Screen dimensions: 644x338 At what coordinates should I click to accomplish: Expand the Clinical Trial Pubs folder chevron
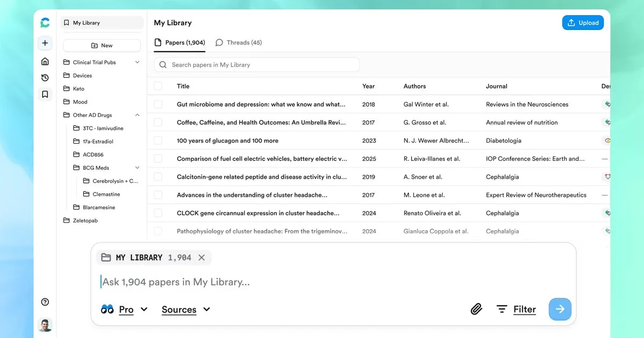[137, 62]
